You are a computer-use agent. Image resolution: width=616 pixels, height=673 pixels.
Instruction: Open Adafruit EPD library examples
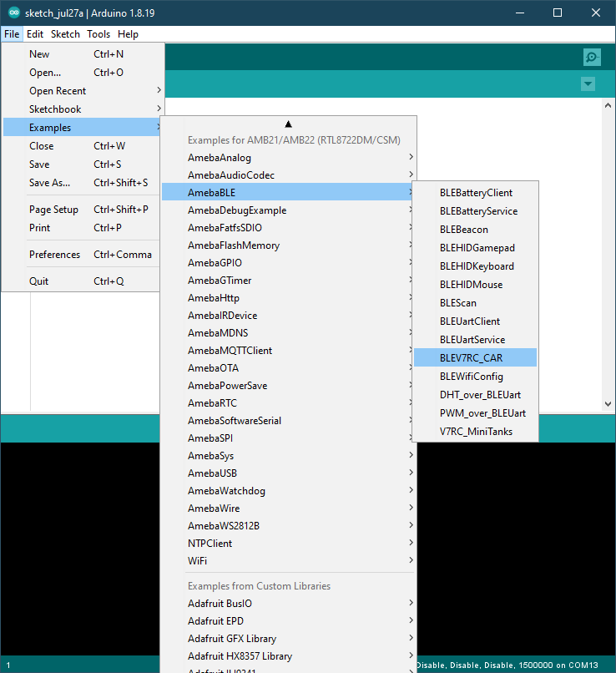(x=288, y=621)
